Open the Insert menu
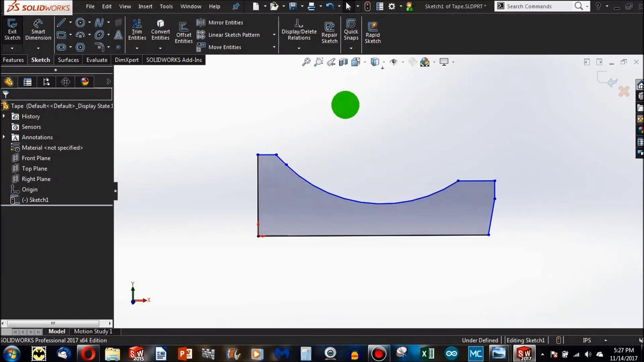 (x=145, y=7)
